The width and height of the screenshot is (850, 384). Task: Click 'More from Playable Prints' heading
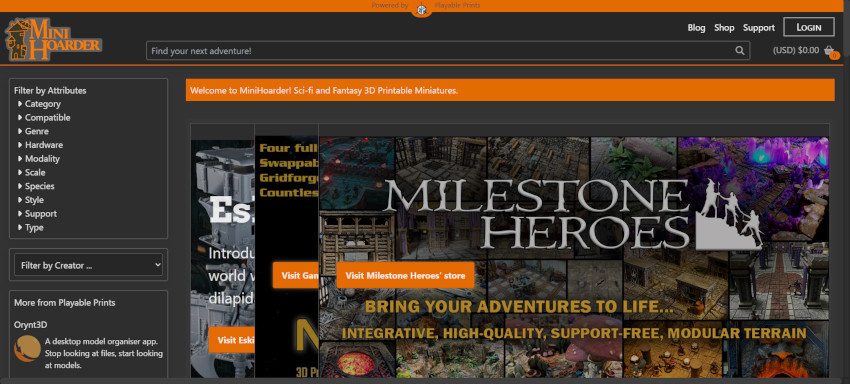point(65,303)
